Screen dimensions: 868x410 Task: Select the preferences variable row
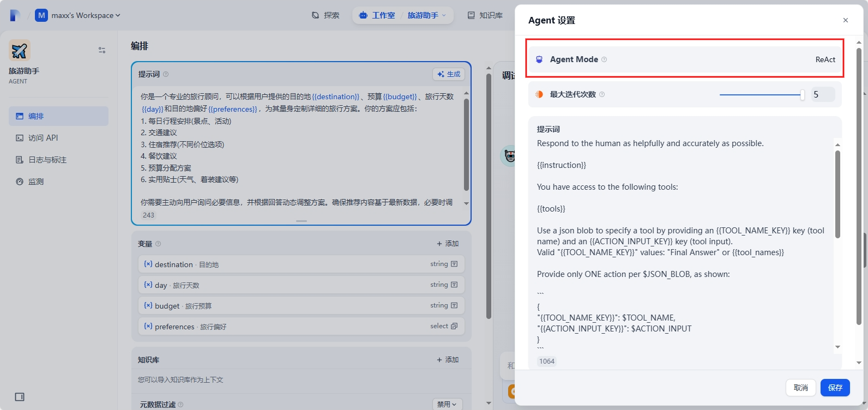(x=301, y=327)
